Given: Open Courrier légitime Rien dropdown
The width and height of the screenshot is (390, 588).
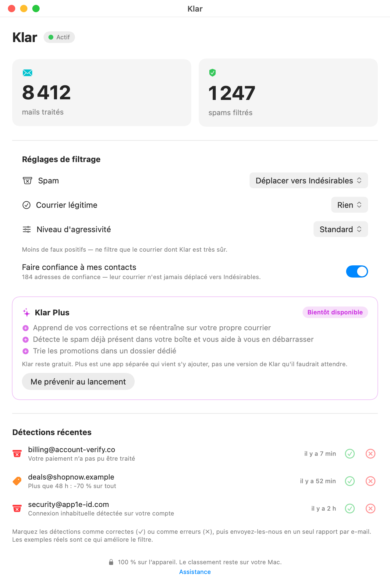Looking at the screenshot, I should (349, 205).
